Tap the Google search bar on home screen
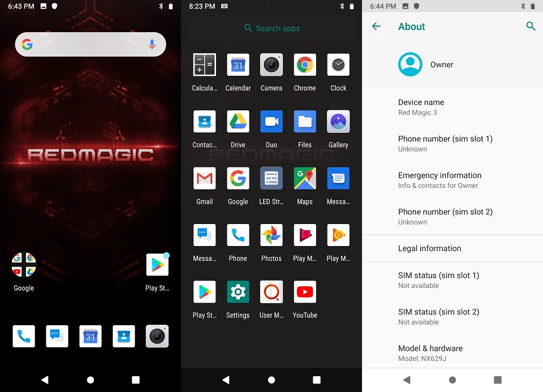The height and width of the screenshot is (392, 543). pos(90,44)
